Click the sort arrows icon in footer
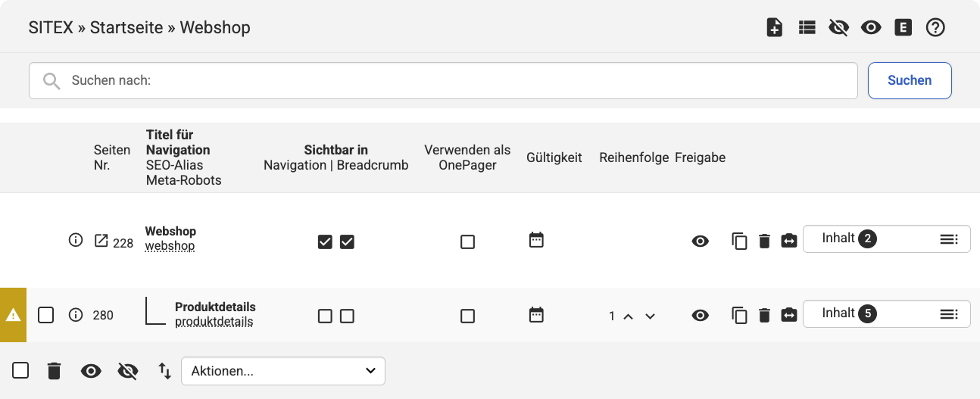 [164, 370]
